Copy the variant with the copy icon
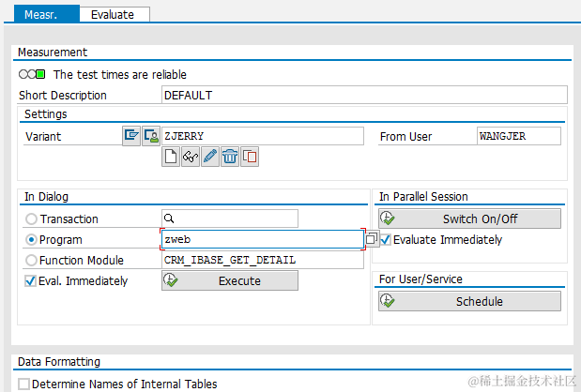581x392 pixels. click(x=250, y=157)
